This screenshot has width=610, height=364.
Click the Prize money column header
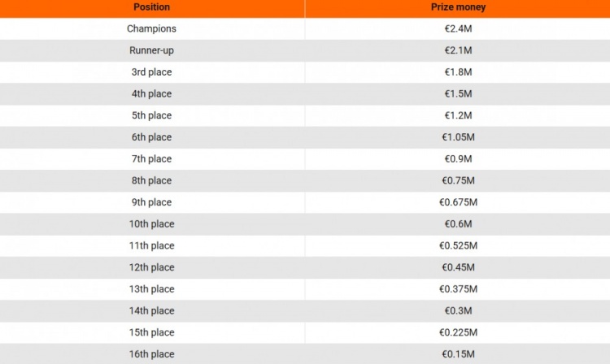click(458, 7)
